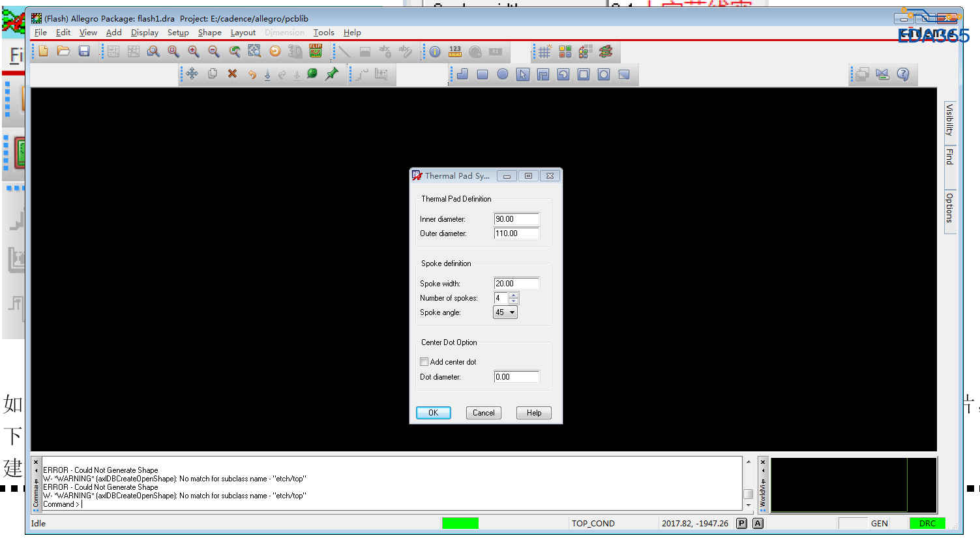
Task: Open the Tools menu
Action: point(324,33)
